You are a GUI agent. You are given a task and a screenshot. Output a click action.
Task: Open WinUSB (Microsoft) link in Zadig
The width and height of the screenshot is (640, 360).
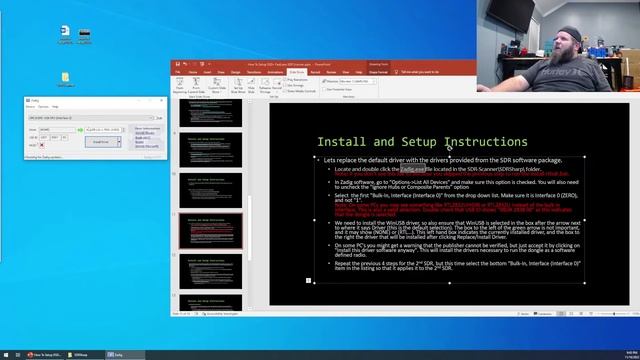click(x=147, y=146)
